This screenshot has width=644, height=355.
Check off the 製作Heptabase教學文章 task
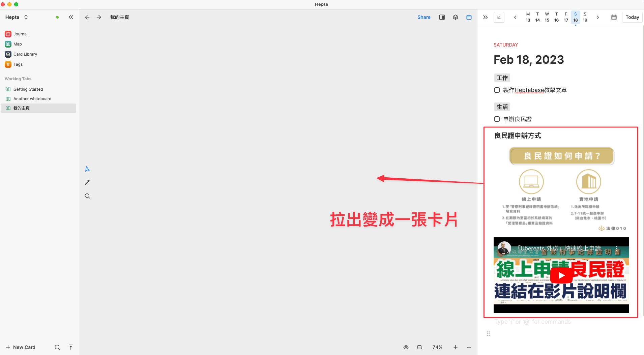click(497, 90)
